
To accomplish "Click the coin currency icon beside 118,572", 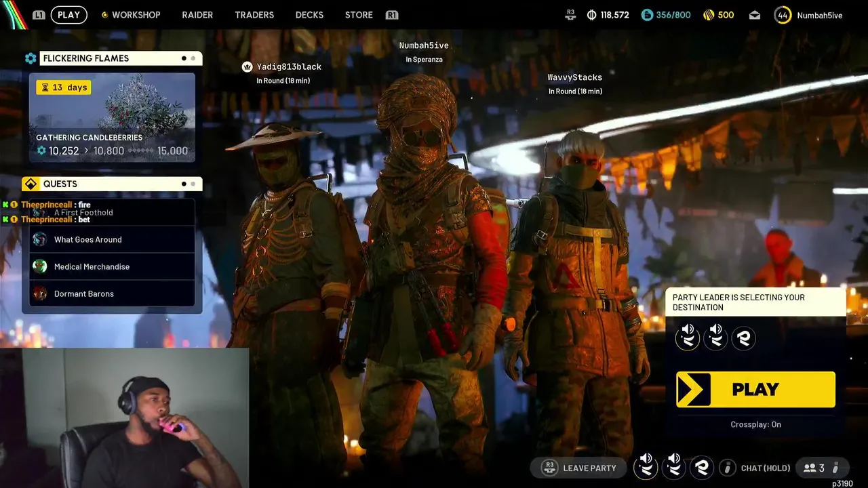I will point(591,15).
